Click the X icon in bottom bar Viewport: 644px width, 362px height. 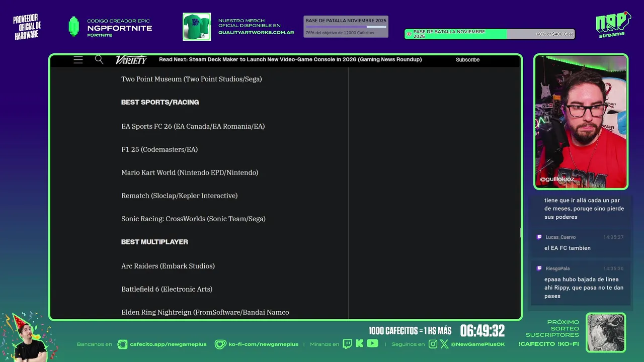444,344
